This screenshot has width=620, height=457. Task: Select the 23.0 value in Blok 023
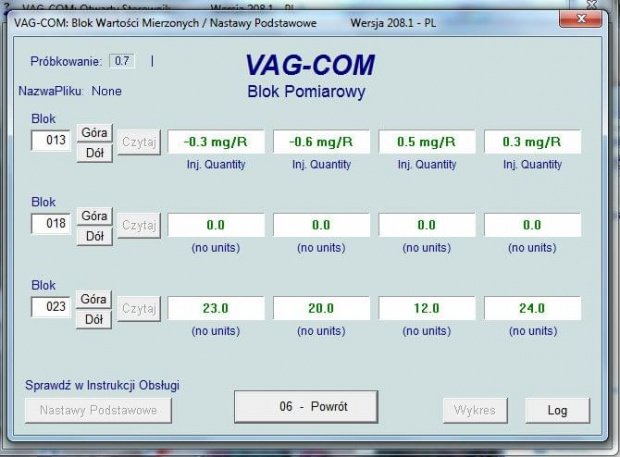tap(216, 308)
